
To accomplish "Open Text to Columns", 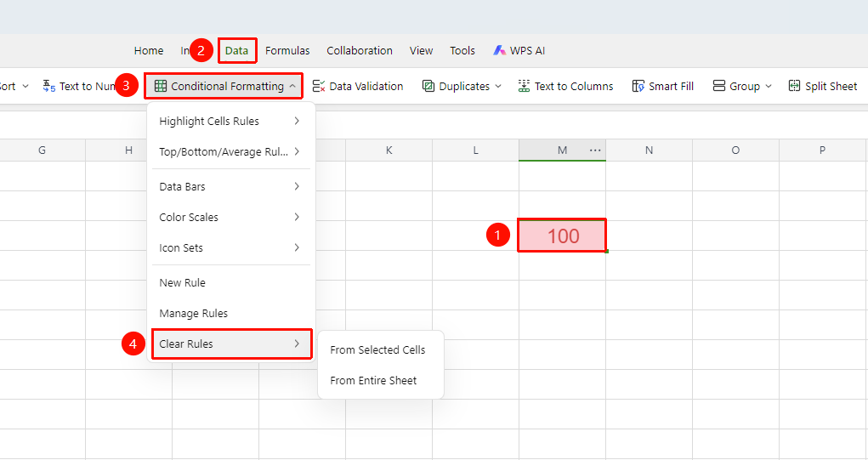I will click(x=565, y=87).
